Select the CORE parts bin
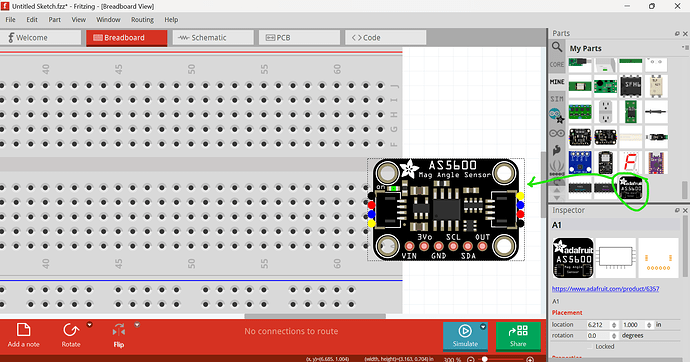690x362 pixels. click(x=557, y=64)
